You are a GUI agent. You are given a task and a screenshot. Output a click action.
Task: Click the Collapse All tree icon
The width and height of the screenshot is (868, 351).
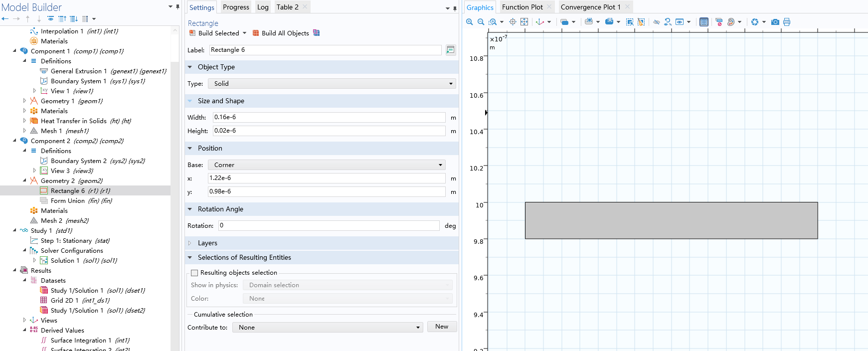click(62, 19)
